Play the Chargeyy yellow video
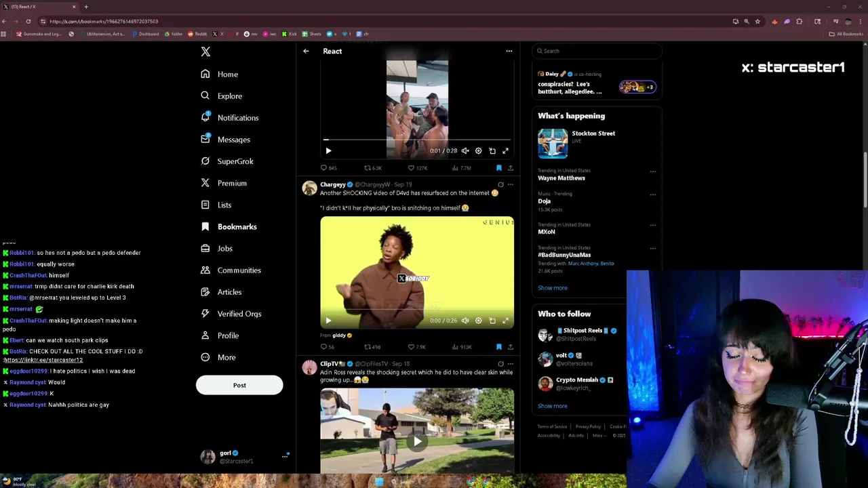This screenshot has height=488, width=868. [x=328, y=321]
